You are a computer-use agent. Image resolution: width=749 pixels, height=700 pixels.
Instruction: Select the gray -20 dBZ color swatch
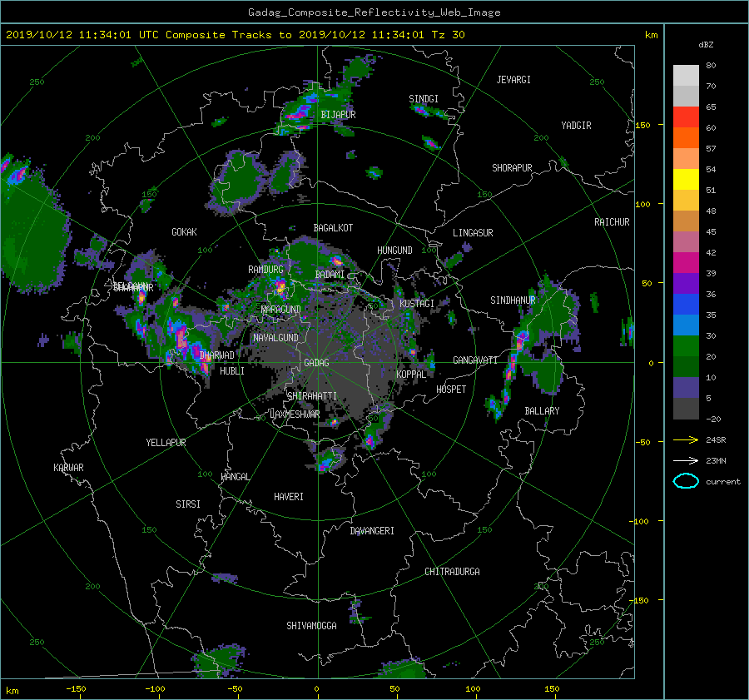coord(686,408)
